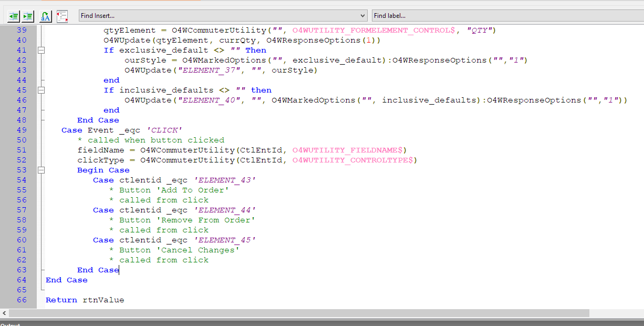Click 'O4WUTILITY_CONTROLTYPE$' on line 52
644x326 pixels.
pyautogui.click(x=352, y=160)
